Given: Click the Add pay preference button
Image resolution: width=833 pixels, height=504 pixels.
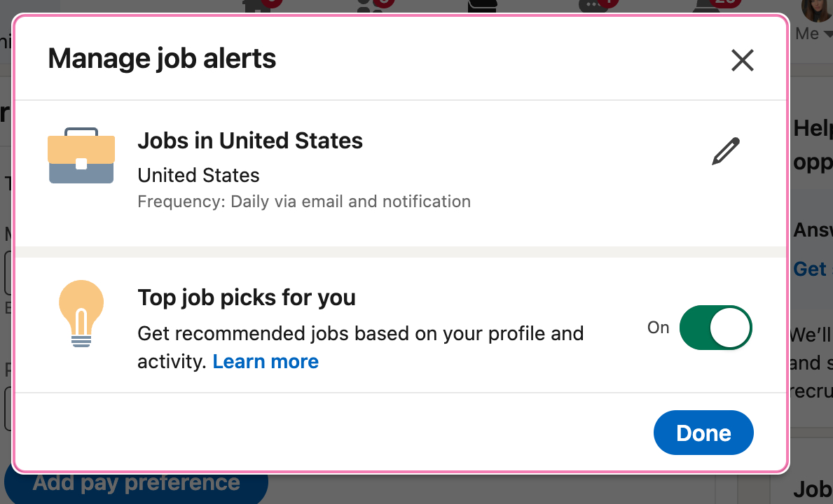Looking at the screenshot, I should [x=137, y=483].
